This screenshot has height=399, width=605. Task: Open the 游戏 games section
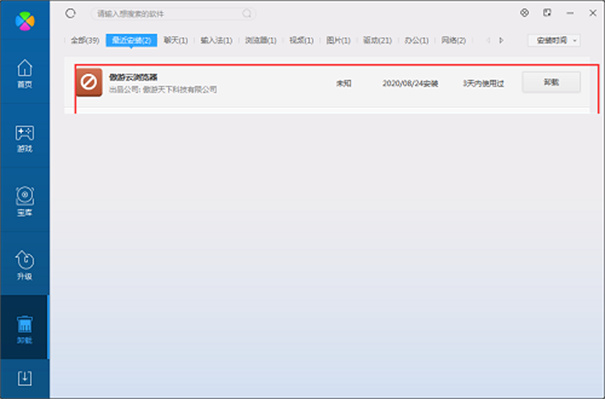coord(25,138)
